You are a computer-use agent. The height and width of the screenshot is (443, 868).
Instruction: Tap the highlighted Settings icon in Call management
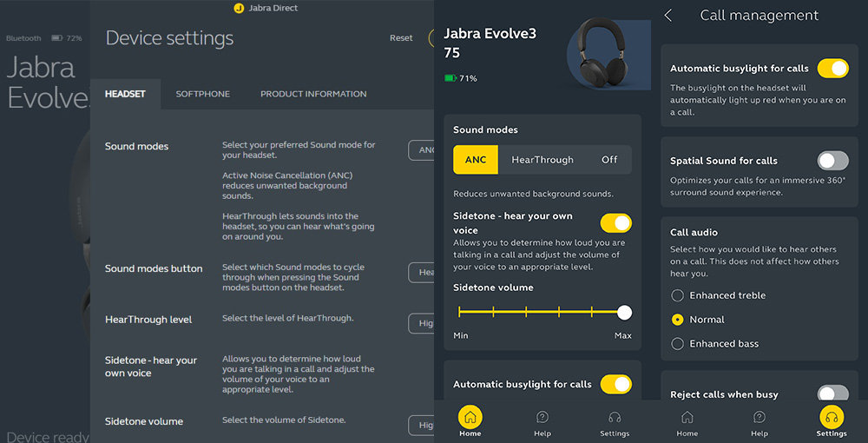click(x=832, y=417)
